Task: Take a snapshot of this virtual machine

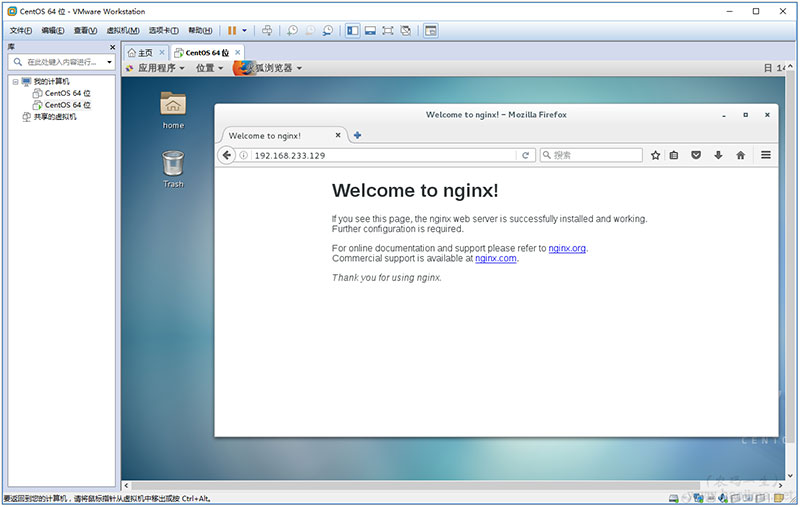Action: click(x=292, y=31)
